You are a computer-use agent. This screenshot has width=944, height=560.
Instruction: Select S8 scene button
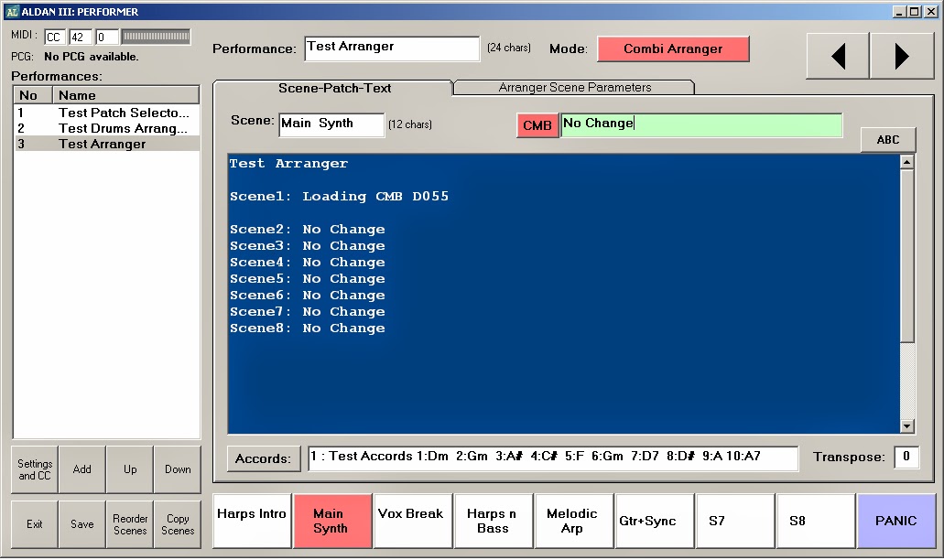click(816, 521)
